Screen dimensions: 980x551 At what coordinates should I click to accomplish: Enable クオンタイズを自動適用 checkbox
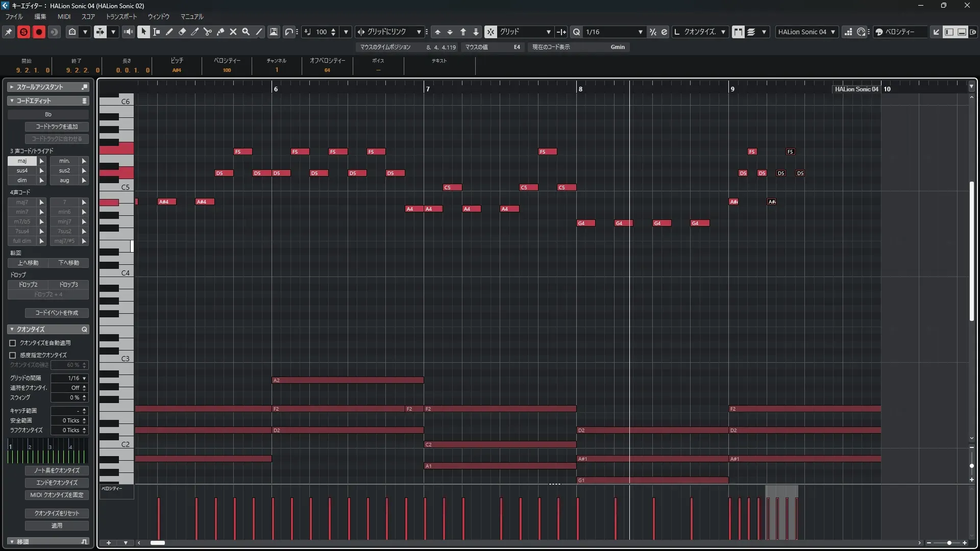(13, 343)
